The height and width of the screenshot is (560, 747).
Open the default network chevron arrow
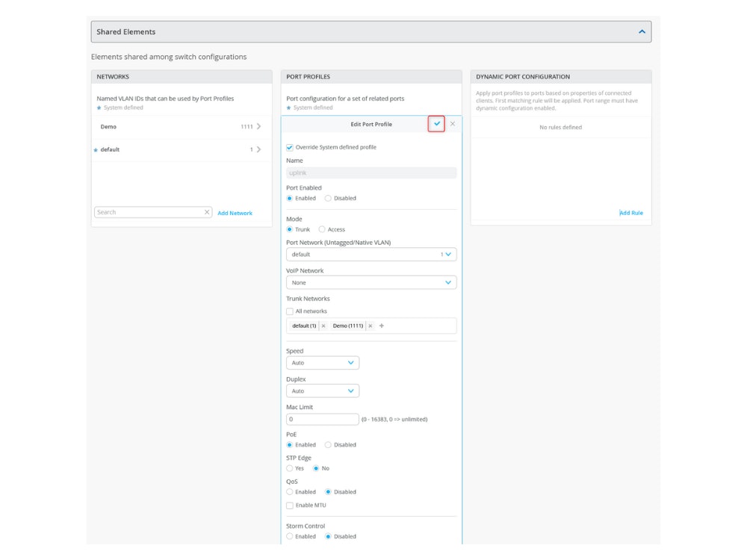click(259, 149)
